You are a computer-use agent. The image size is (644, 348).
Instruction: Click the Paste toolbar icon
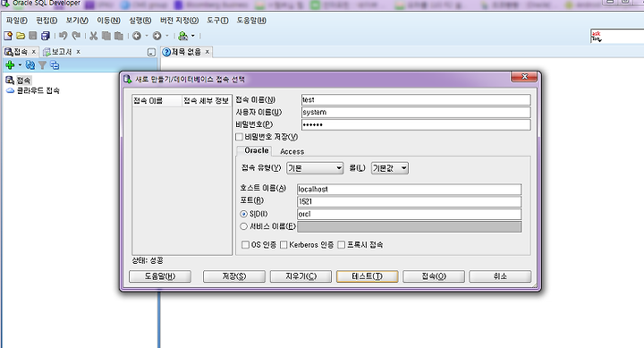[x=119, y=36]
